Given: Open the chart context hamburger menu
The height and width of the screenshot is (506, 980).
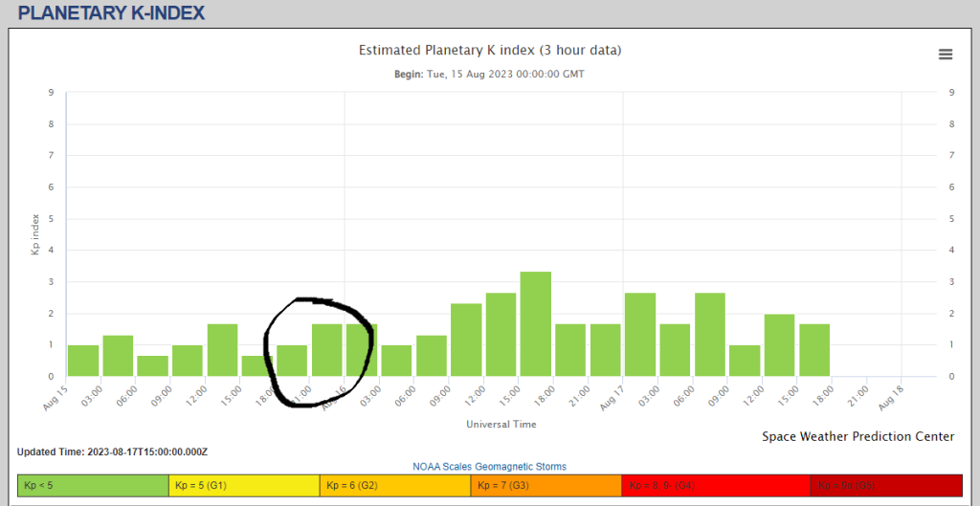Looking at the screenshot, I should 946,55.
